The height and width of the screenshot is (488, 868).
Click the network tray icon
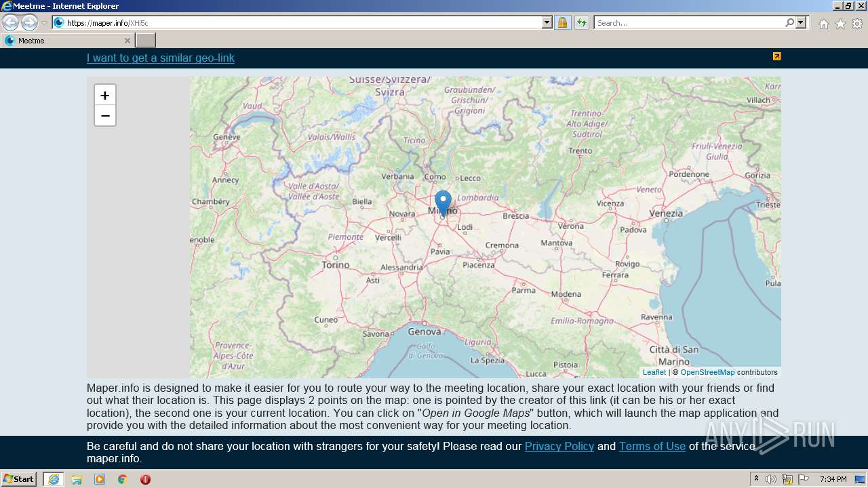(x=787, y=479)
